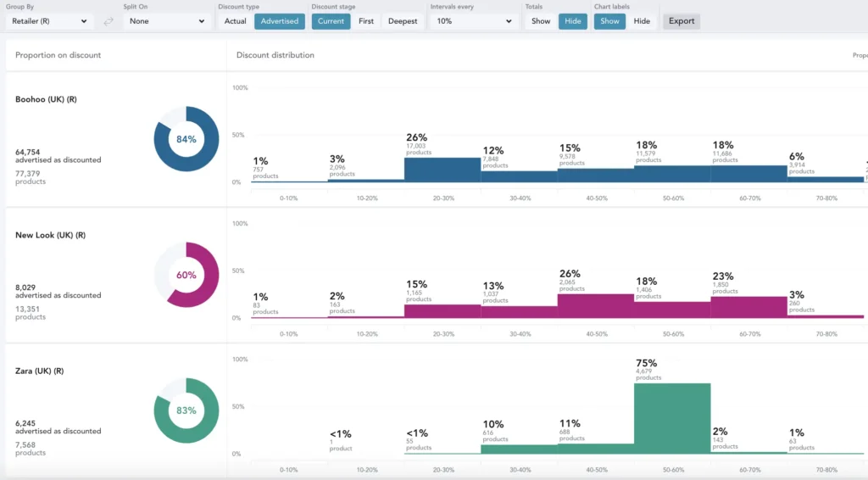Choose First discount stage
Screen dimensions: 868x480
click(366, 21)
